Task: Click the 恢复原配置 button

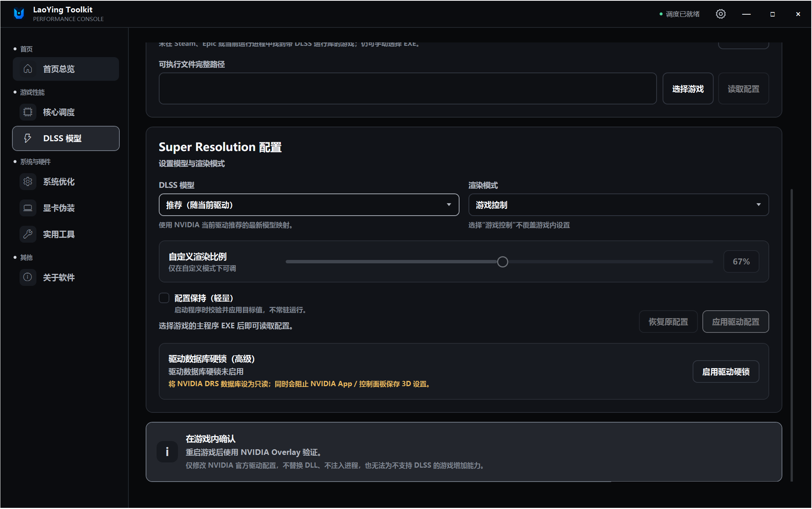Action: (668, 322)
